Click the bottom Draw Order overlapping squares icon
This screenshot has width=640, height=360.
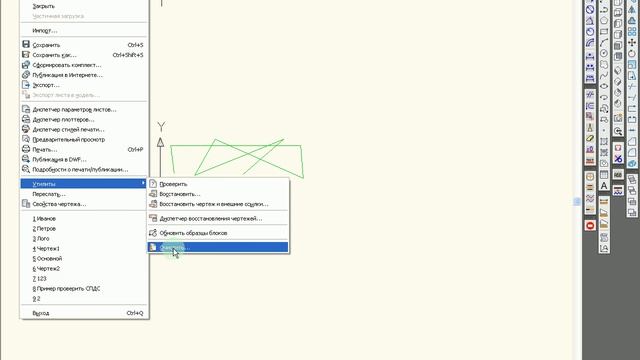pos(632,212)
